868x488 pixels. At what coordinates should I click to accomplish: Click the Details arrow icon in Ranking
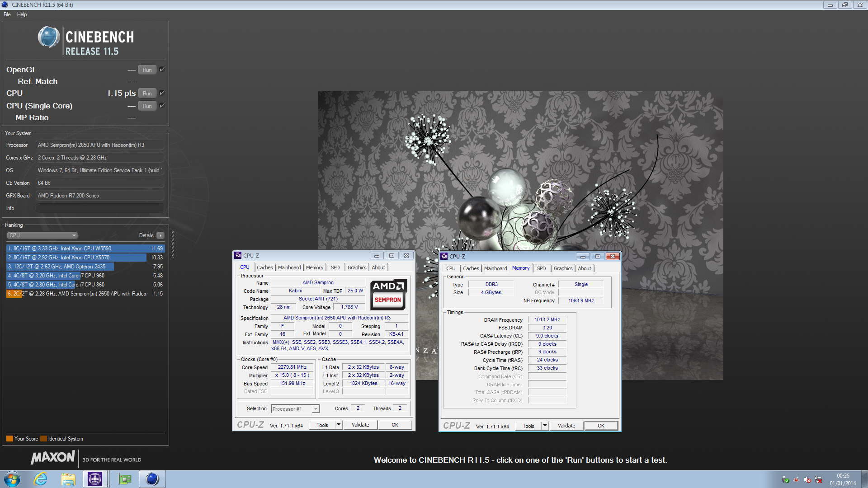160,235
